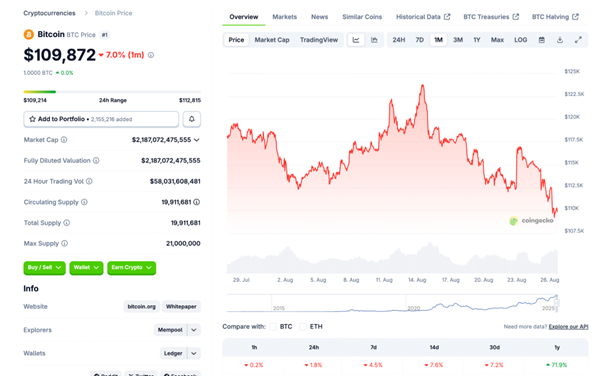This screenshot has height=376, width=602.
Task: Toggle LOG scale on chart
Action: point(521,40)
